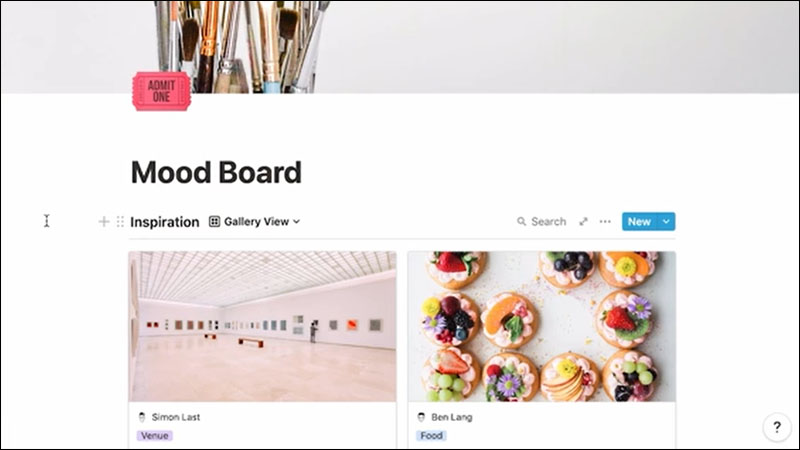Open database as full page via expand arrows
The height and width of the screenshot is (450, 800).
pos(583,221)
